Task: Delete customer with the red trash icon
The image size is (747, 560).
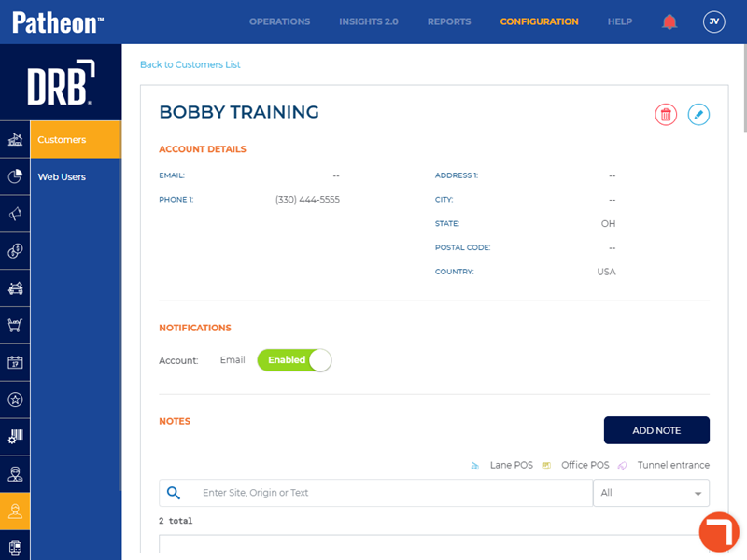Action: [x=666, y=115]
